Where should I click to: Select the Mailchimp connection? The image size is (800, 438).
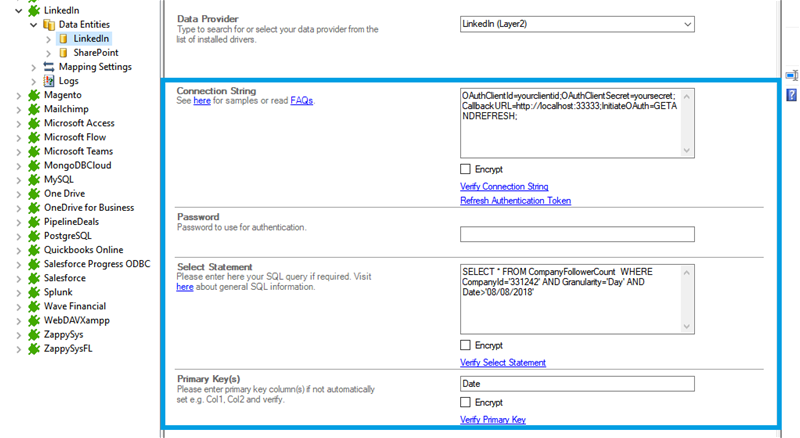pyautogui.click(x=66, y=109)
